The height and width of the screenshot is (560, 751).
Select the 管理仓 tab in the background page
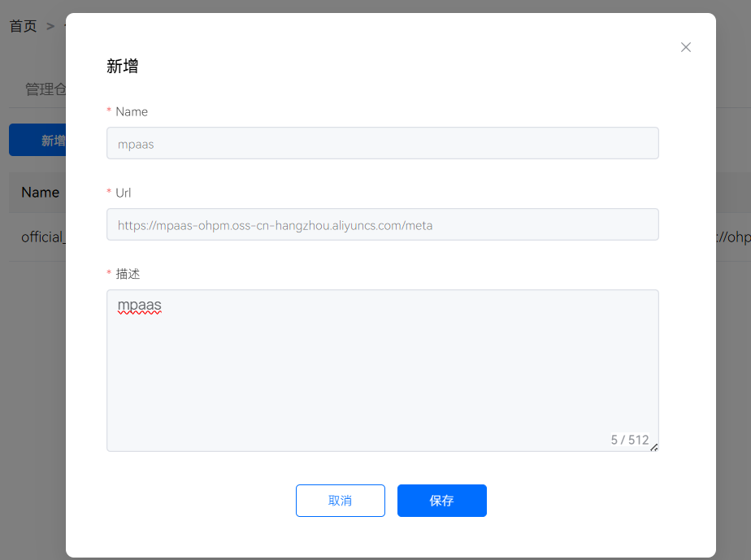pos(45,89)
